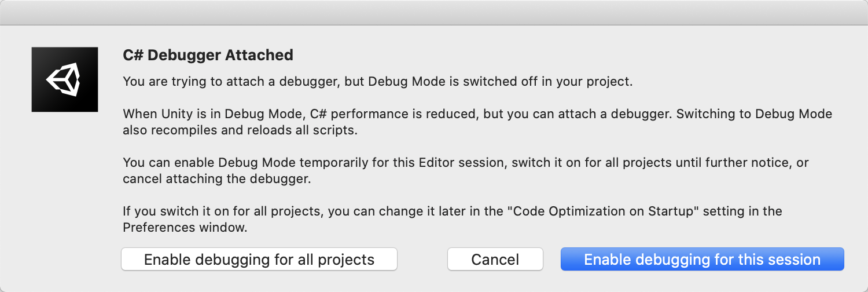Choose Enable debugging for this session
Screen dimensions: 868x292
(x=702, y=260)
